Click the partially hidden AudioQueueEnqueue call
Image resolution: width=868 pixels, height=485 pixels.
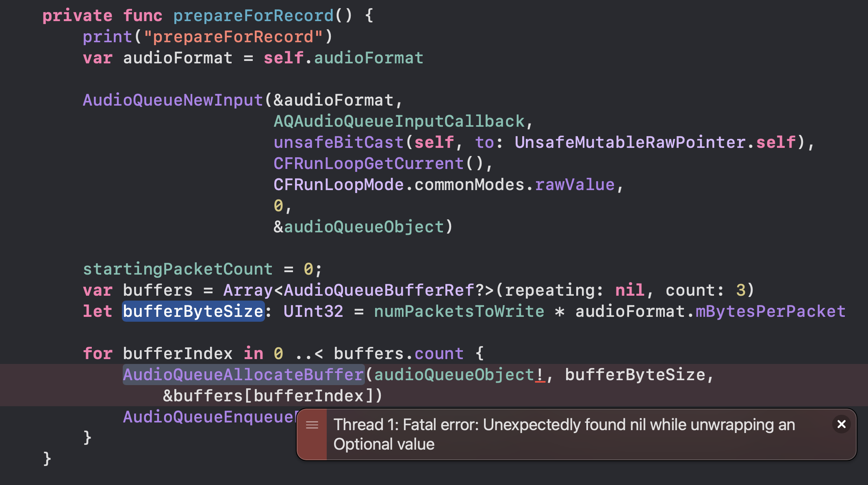(209, 417)
